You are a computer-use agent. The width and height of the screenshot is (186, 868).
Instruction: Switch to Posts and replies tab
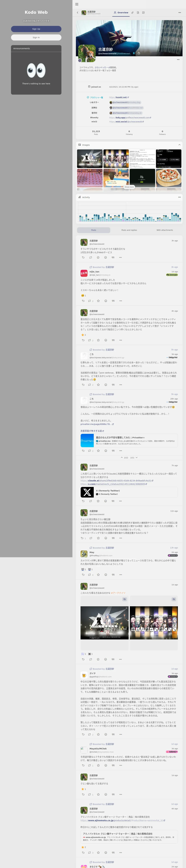(x=129, y=230)
